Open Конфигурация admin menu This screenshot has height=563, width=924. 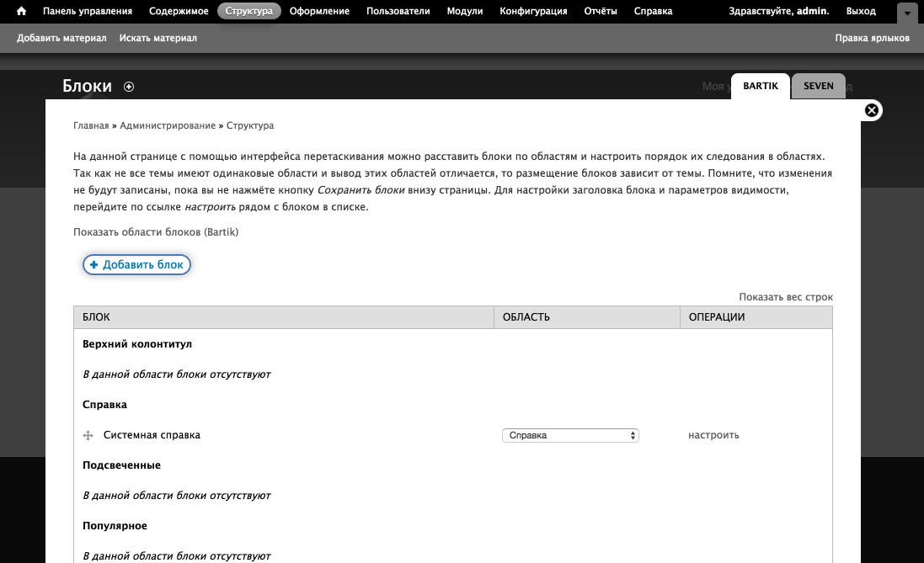533,11
